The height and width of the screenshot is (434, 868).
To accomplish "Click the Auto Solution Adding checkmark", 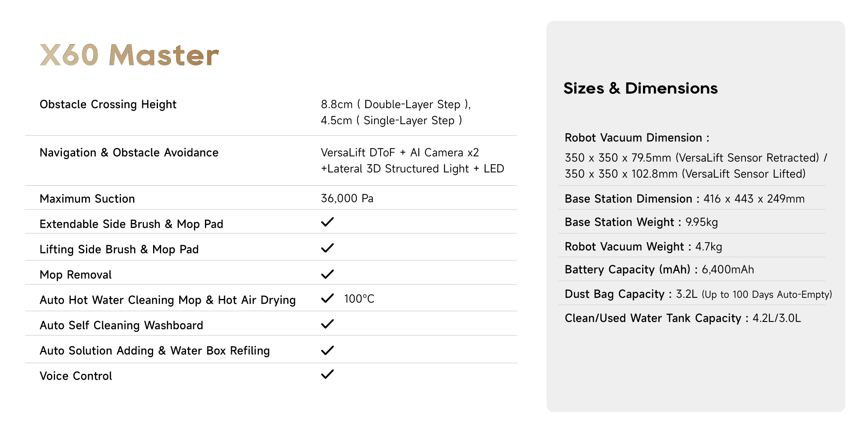I will (x=328, y=350).
